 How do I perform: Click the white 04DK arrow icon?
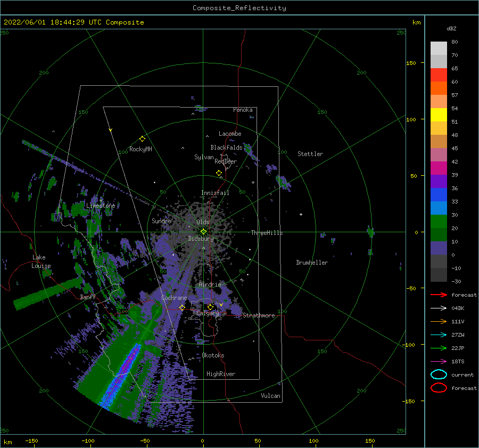point(439,308)
